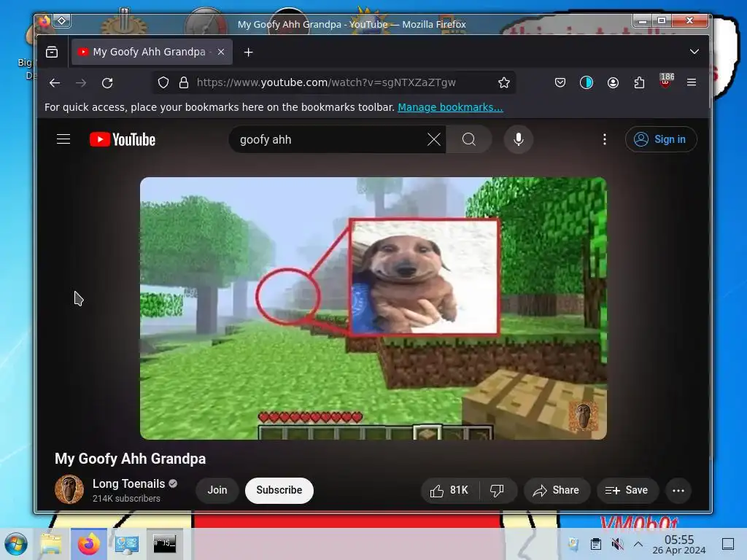The width and height of the screenshot is (747, 560).
Task: Open the dark mode extension icon
Action: tap(587, 83)
